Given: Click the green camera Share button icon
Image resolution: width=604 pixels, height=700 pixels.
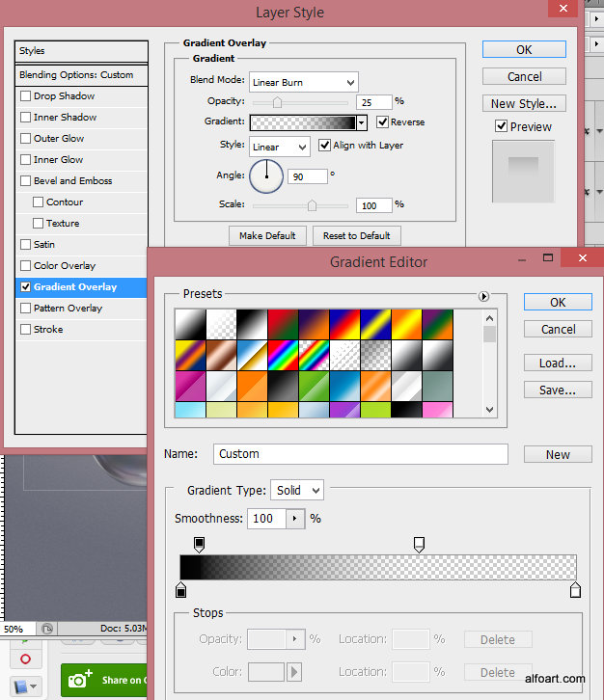Looking at the screenshot, I should [81, 680].
